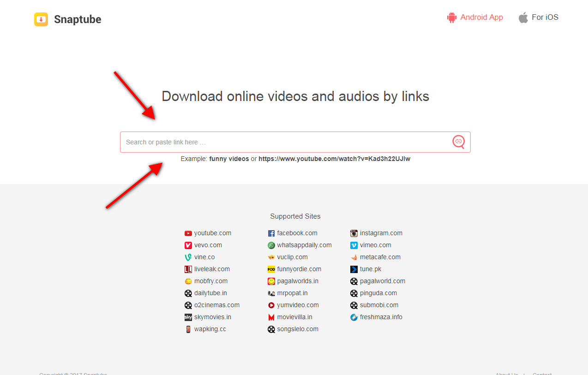
Task: Click the vine.co icon
Action: point(188,257)
